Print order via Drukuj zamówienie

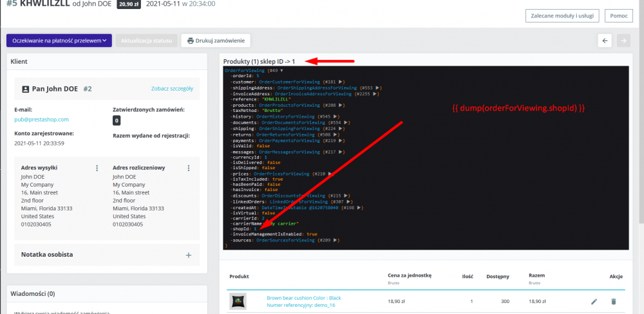tap(216, 41)
